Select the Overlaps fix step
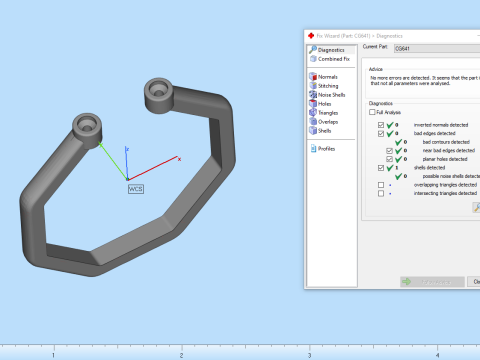Image resolution: width=480 pixels, height=360 pixels. click(x=323, y=122)
